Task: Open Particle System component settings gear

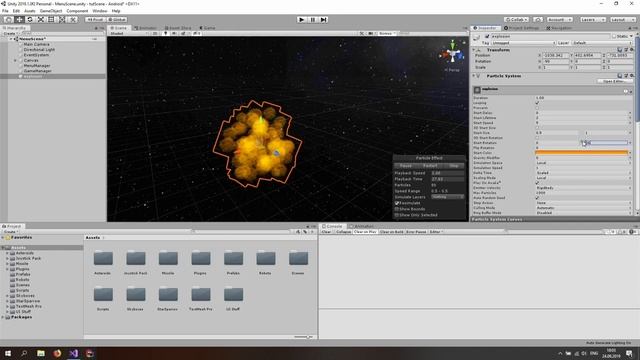Action: tap(631, 76)
